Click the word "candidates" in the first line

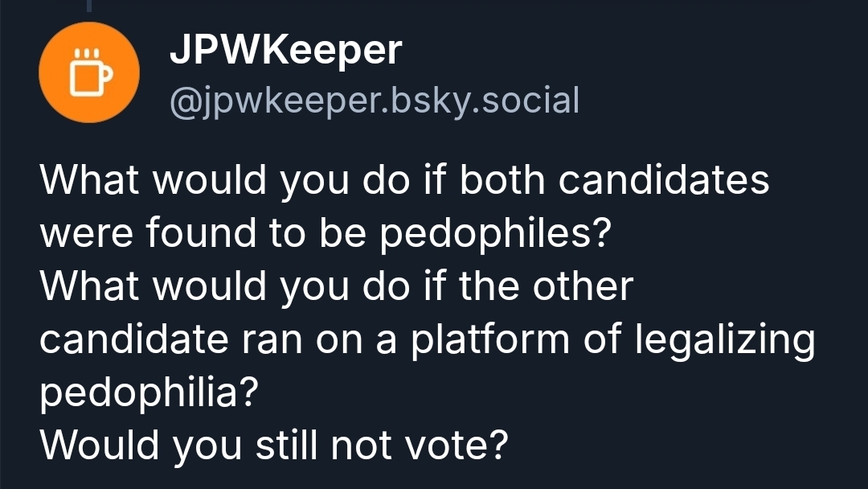click(x=664, y=180)
